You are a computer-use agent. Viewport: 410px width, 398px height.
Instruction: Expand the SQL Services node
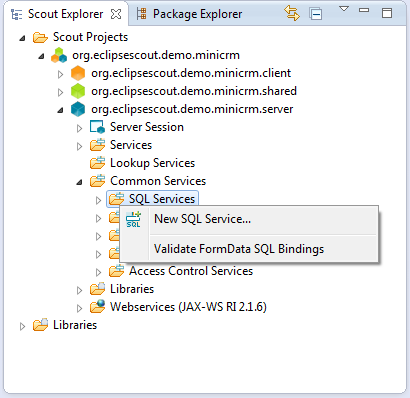coord(98,200)
